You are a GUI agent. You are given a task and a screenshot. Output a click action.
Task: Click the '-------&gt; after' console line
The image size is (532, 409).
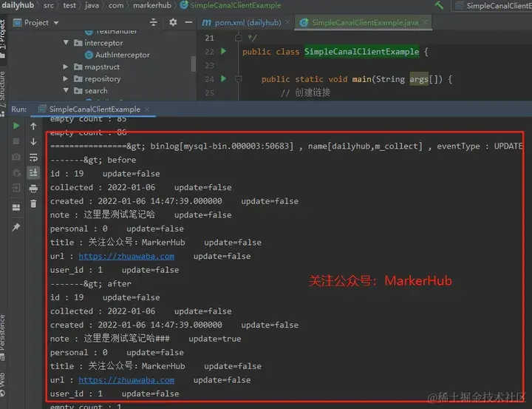pos(91,284)
